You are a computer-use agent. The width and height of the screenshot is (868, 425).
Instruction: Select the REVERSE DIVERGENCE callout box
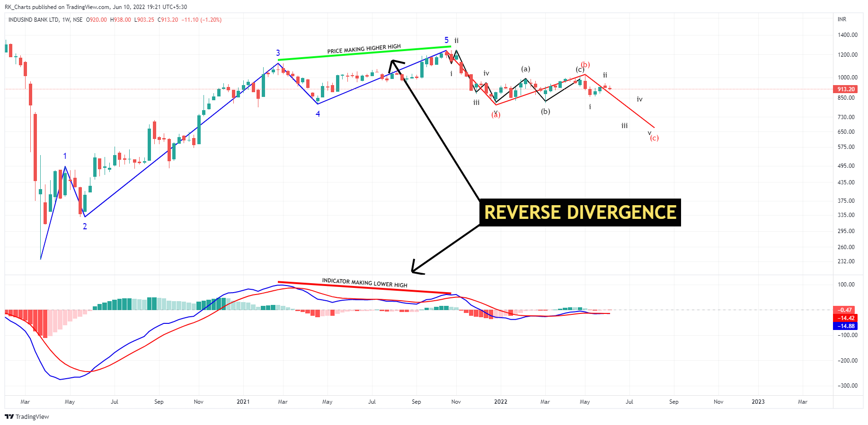click(580, 212)
